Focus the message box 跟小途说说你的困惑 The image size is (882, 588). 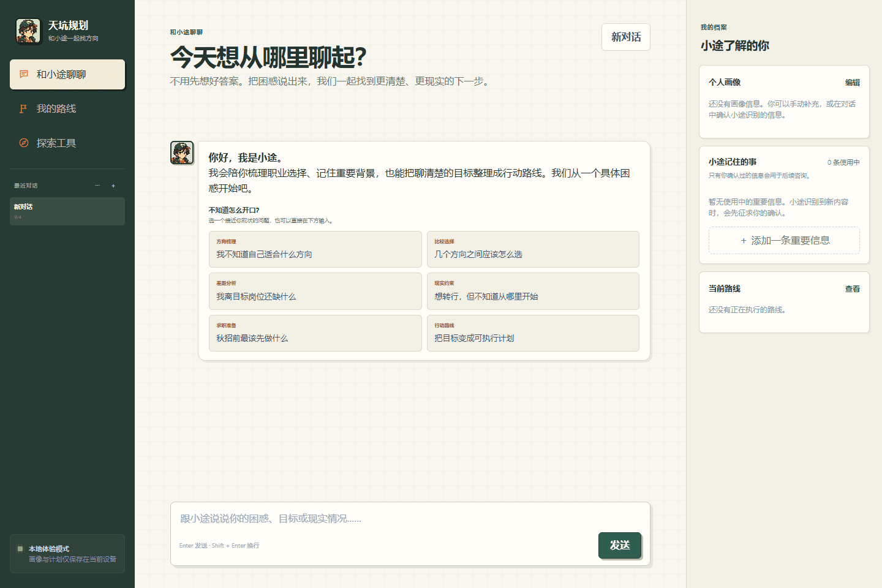[410, 519]
